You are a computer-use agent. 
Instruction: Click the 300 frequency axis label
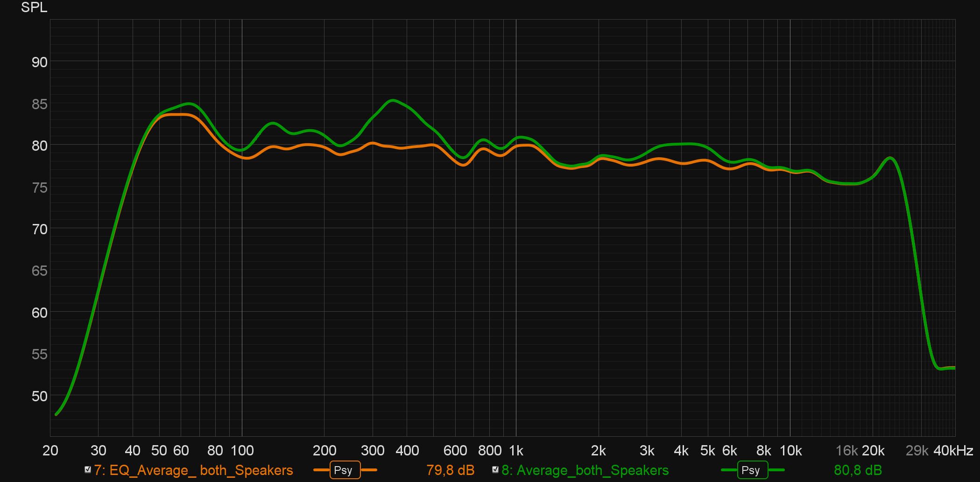point(373,450)
